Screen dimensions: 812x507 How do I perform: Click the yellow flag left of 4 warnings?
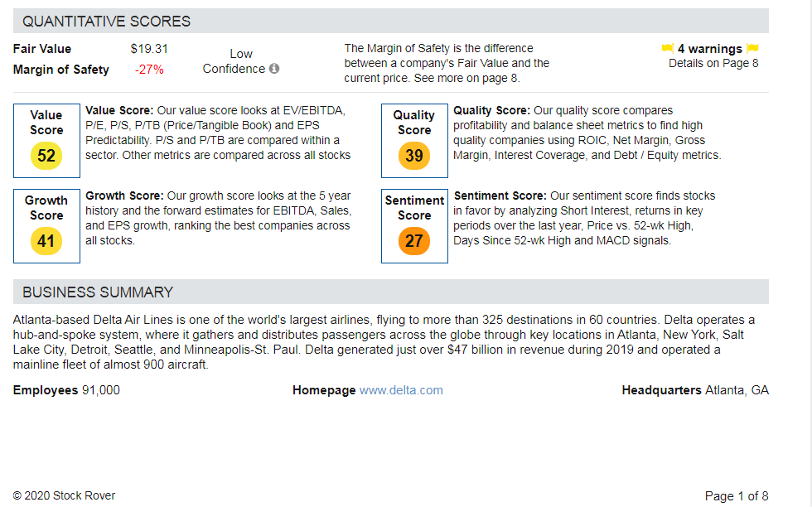point(668,49)
